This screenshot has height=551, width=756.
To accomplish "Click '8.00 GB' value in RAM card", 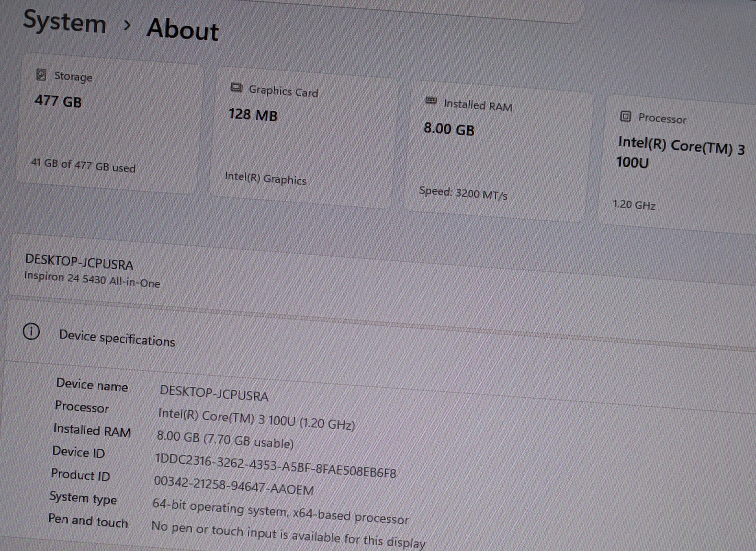I will pyautogui.click(x=449, y=129).
